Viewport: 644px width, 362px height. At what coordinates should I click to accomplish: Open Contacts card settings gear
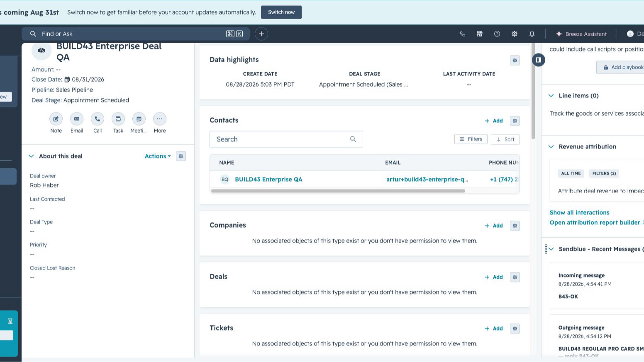pyautogui.click(x=515, y=121)
